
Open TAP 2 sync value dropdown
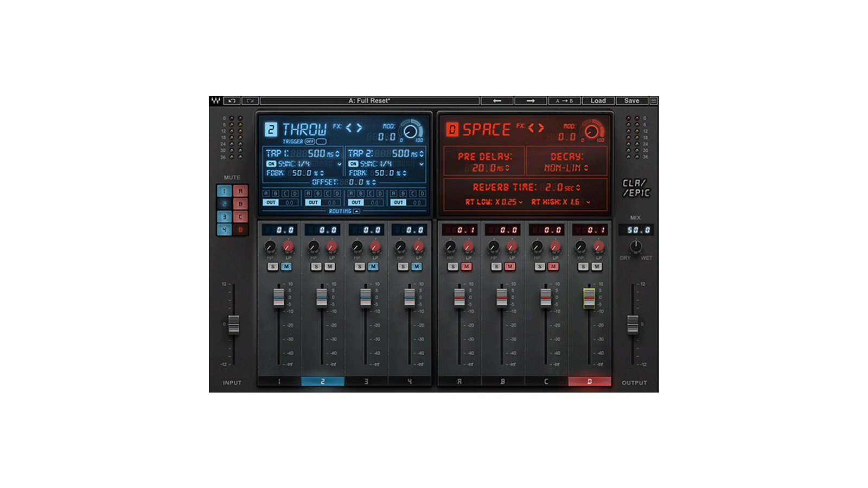tap(422, 164)
